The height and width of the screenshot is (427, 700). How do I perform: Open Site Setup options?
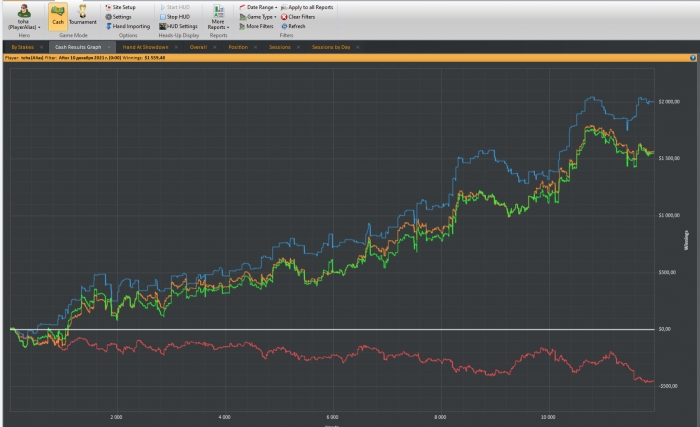123,7
